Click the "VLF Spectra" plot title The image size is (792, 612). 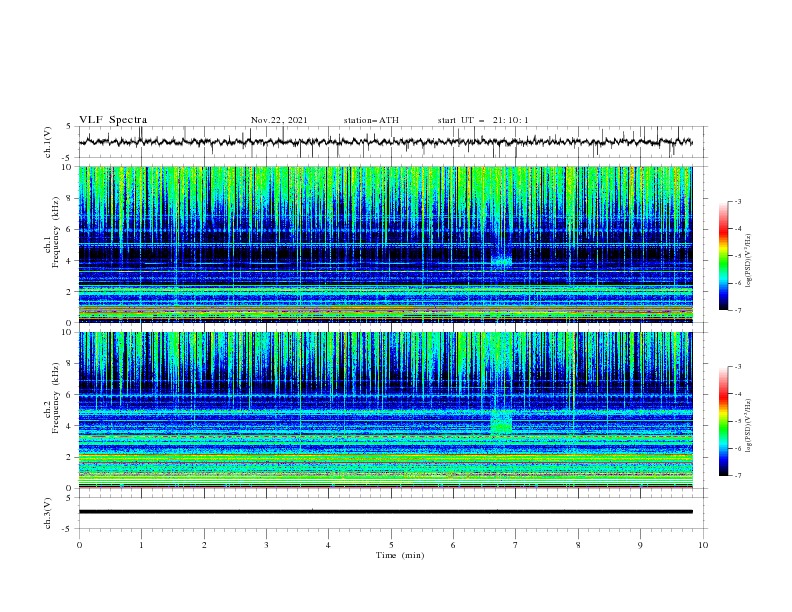tap(113, 120)
